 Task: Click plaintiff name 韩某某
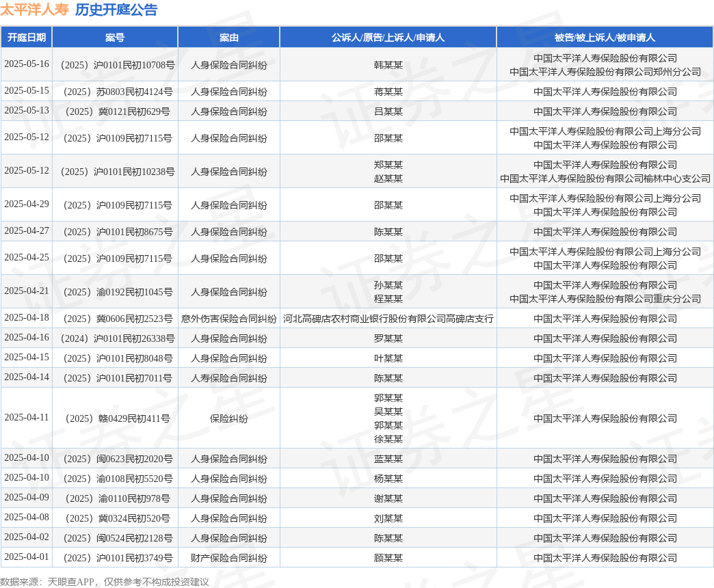388,65
